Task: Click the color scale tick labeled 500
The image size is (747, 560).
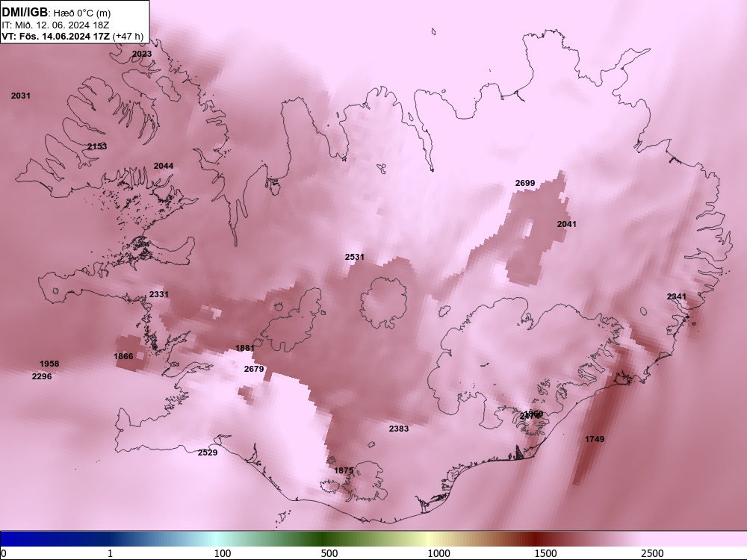Action: 329,553
